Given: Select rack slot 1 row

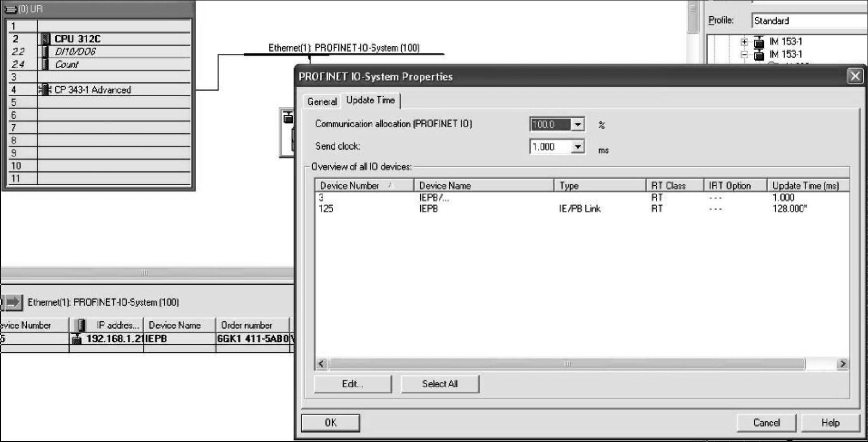Looking at the screenshot, I should coord(99,26).
